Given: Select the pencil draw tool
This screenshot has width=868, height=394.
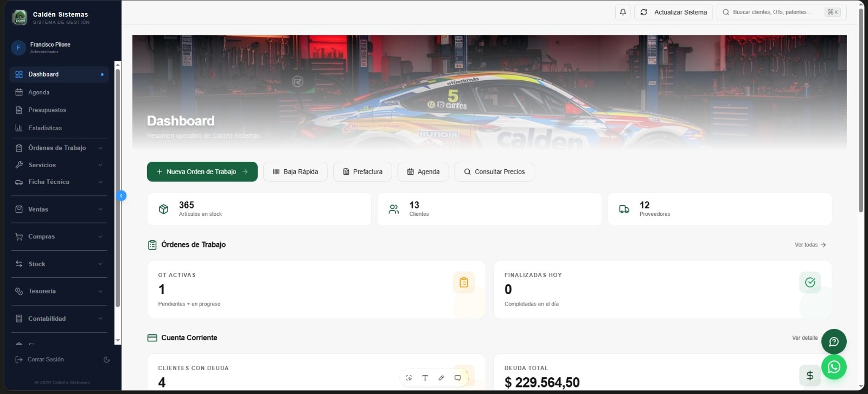Looking at the screenshot, I should [x=441, y=378].
